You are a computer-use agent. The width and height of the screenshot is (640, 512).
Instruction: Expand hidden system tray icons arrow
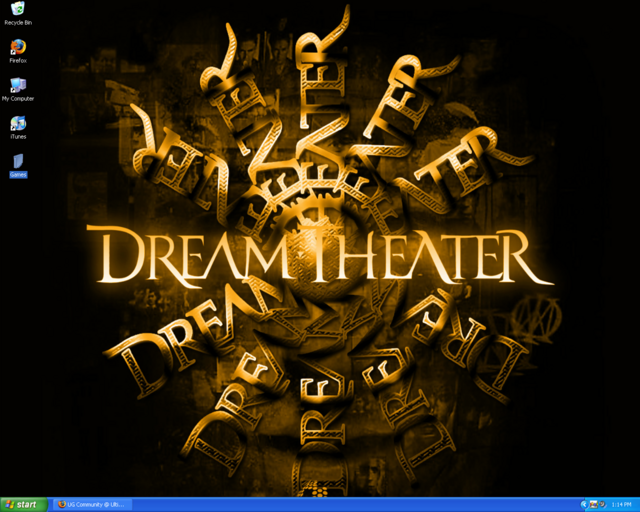tap(584, 505)
